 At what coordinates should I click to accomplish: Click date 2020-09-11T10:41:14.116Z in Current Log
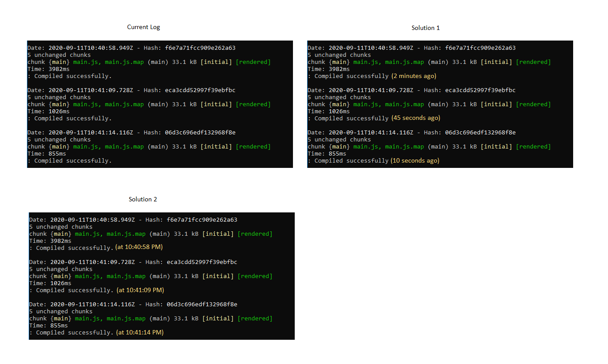click(91, 132)
